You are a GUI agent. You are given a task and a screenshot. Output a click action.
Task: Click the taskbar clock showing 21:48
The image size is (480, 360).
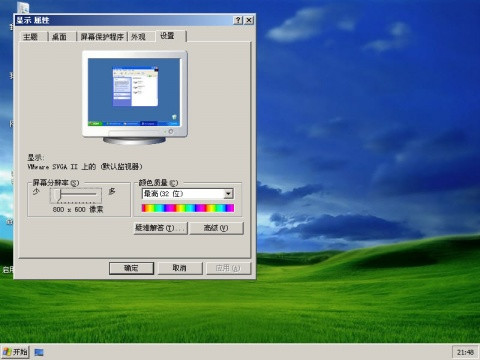pos(465,352)
